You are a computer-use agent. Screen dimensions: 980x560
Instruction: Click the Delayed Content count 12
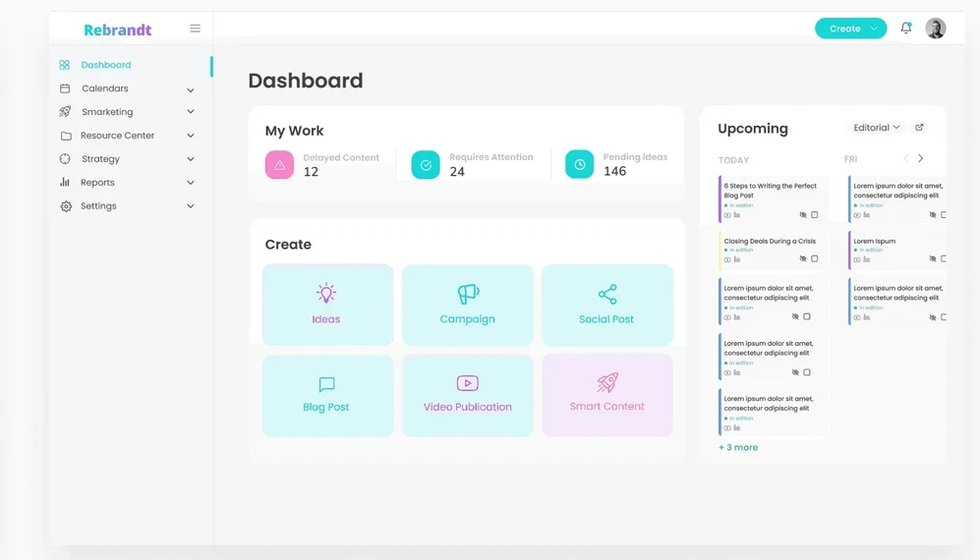[x=311, y=172]
